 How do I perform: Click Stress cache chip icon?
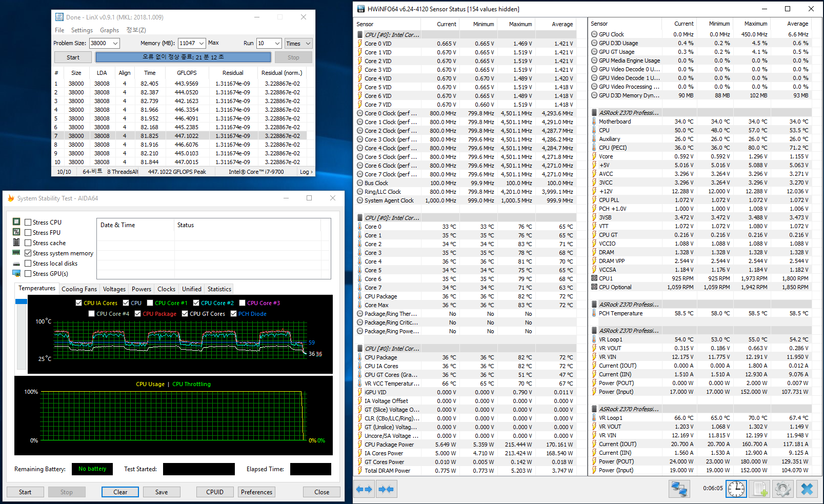16,242
